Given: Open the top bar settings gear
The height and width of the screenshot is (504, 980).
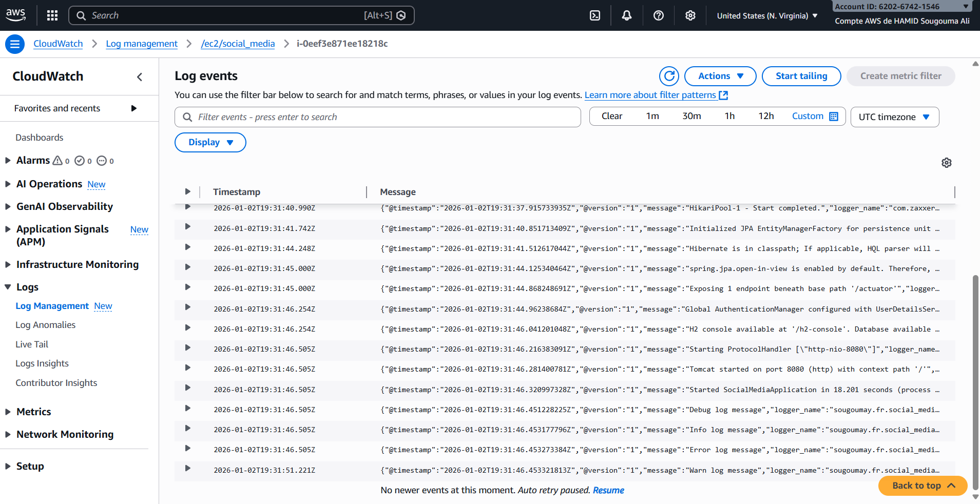Looking at the screenshot, I should coord(690,15).
